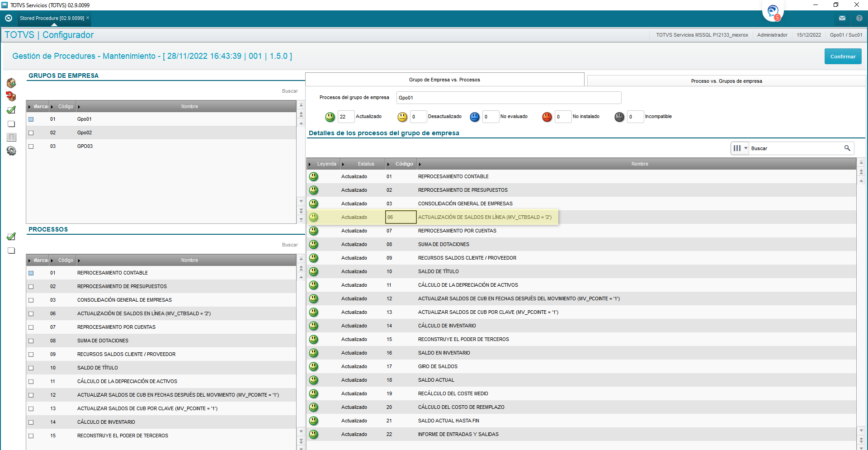
Task: Click the green smiley Actualizado summary icon
Action: tap(330, 117)
